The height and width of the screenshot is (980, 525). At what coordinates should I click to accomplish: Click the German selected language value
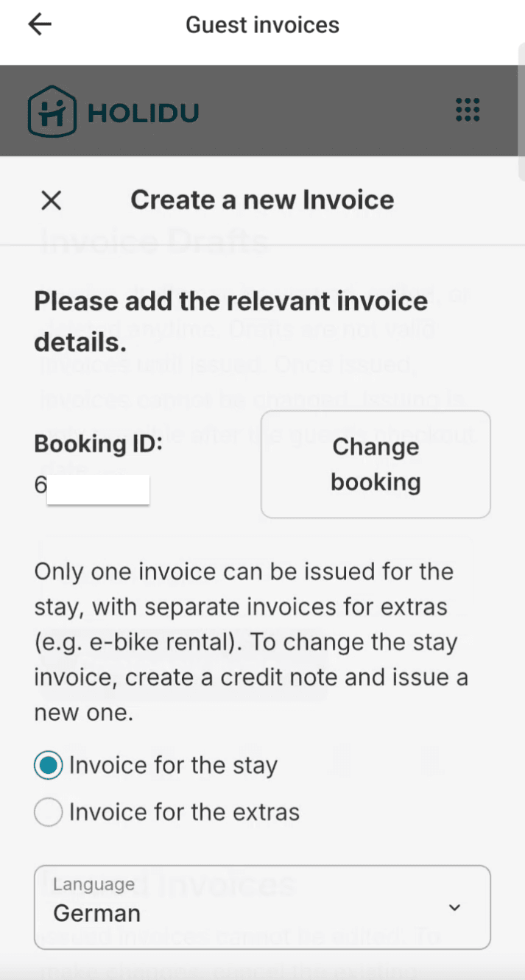click(x=96, y=914)
